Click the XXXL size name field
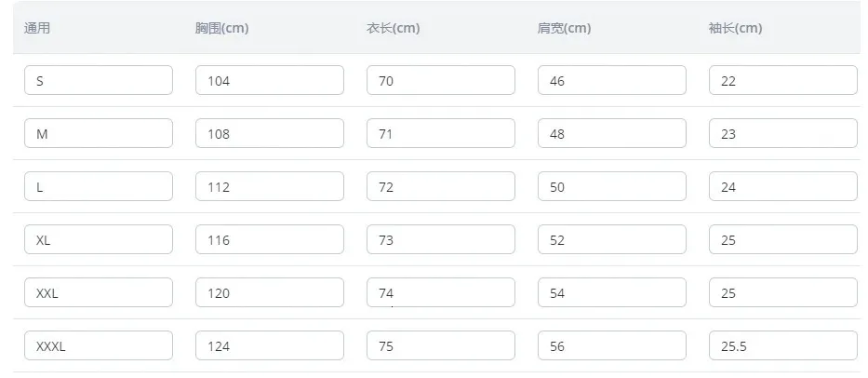 click(99, 345)
